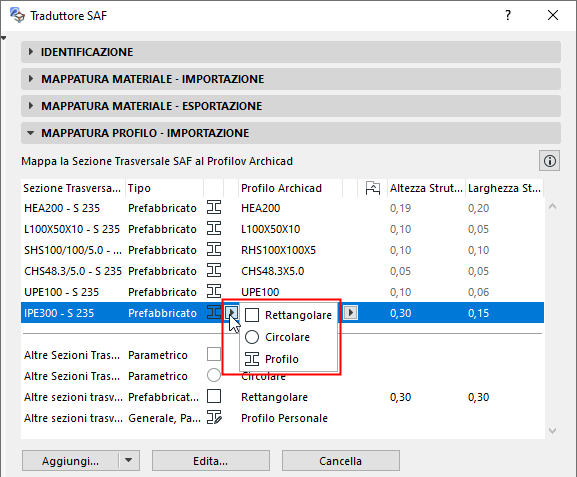Click the profile icon in L100X50X10 row

pos(214,229)
